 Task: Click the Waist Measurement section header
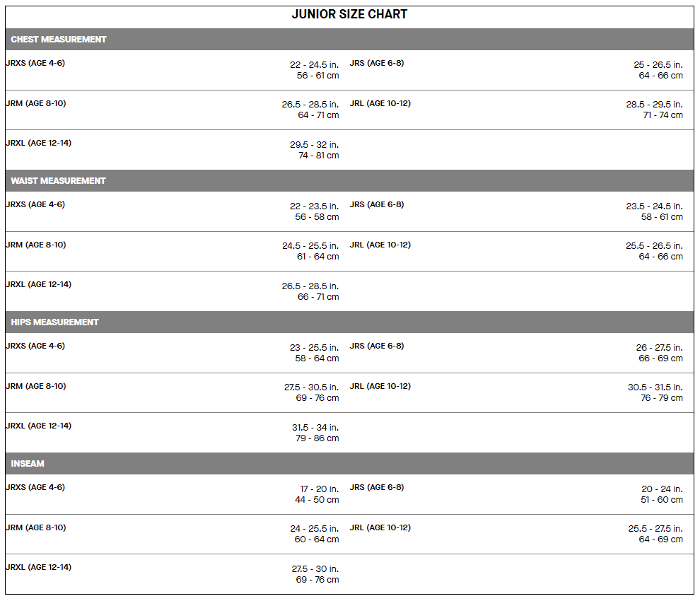(x=58, y=181)
